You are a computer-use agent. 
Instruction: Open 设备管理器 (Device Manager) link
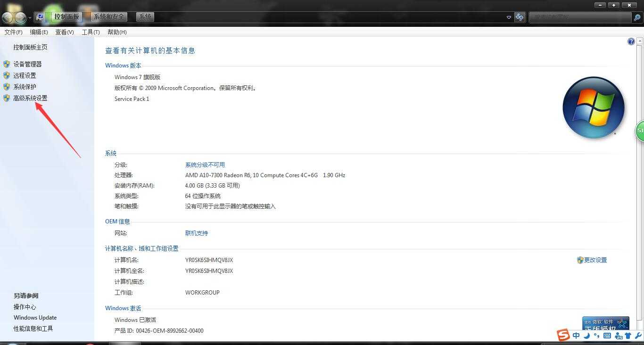click(27, 64)
